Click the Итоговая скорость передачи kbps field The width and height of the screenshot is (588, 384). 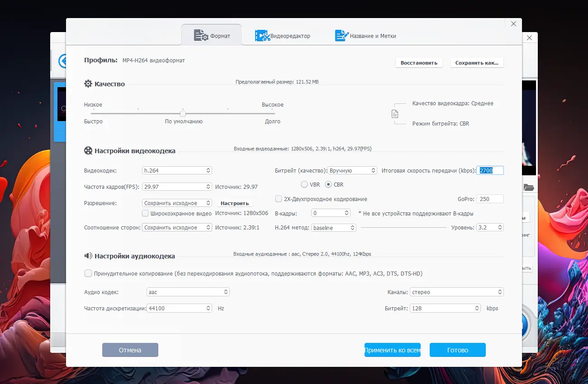[490, 170]
